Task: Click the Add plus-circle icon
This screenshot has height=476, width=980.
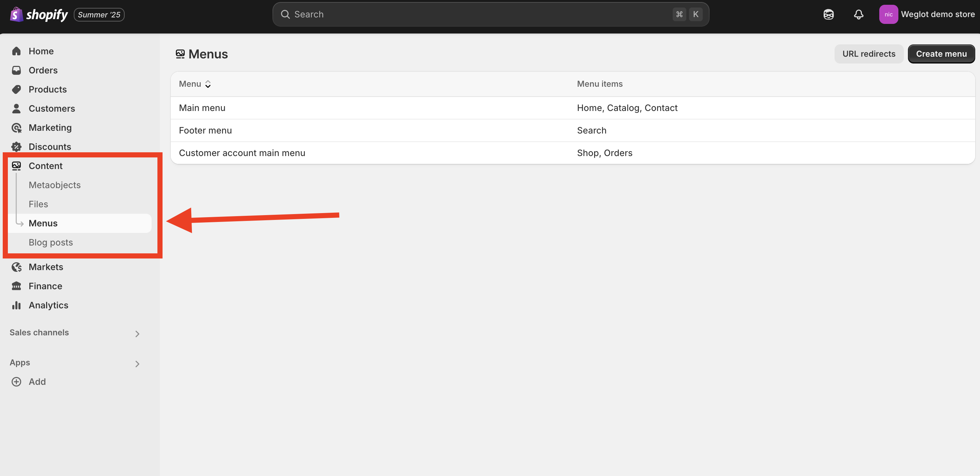Action: click(16, 382)
